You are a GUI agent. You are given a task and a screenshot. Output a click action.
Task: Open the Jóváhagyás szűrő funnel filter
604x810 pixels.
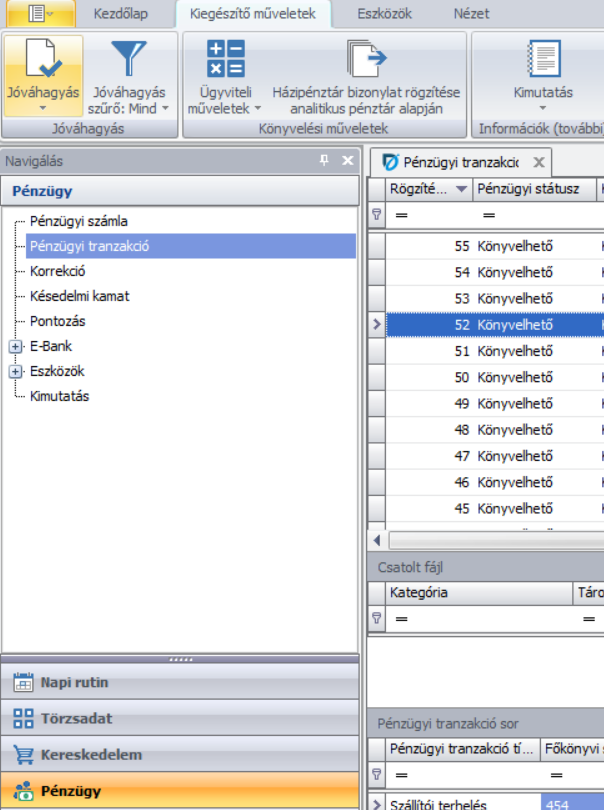click(130, 60)
